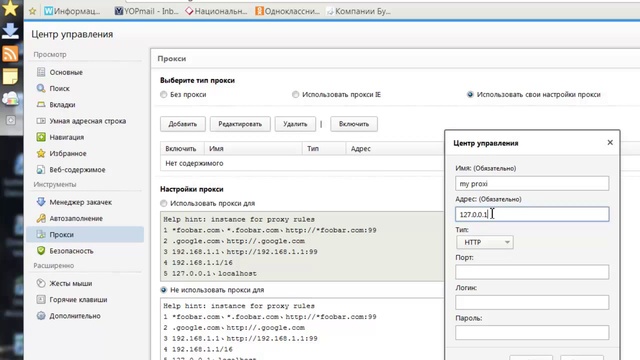This screenshot has height=360, width=640.
Task: Click the Порт input field
Action: click(x=532, y=272)
